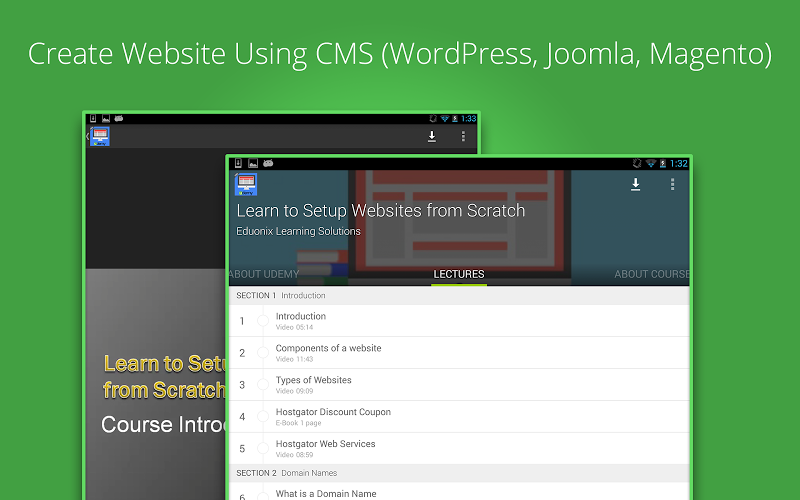Tap the image notification icon in the back window
Image resolution: width=800 pixels, height=500 pixels.
click(106, 118)
